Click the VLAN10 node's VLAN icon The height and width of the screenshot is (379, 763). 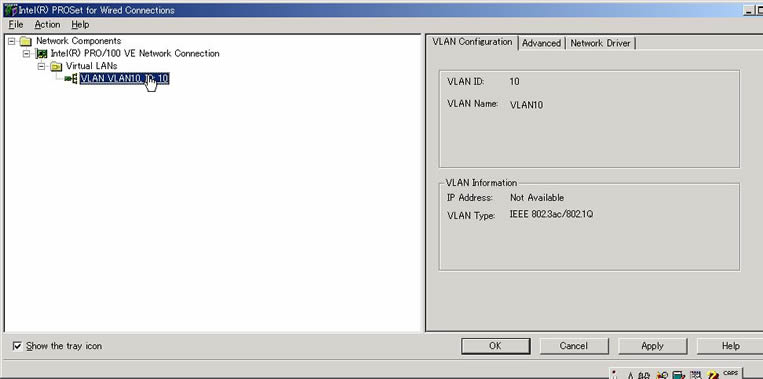71,78
